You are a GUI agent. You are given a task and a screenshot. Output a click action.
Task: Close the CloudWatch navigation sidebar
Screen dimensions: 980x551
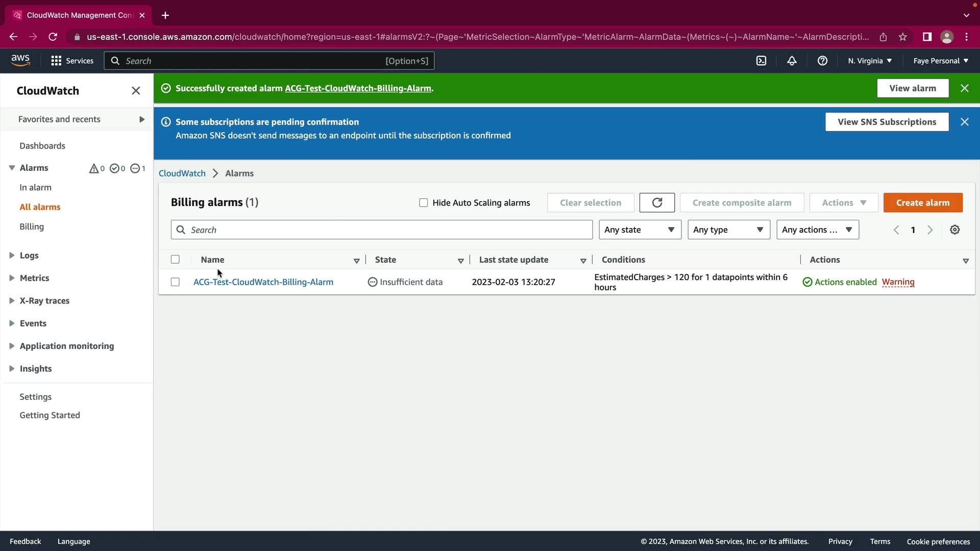pyautogui.click(x=136, y=91)
